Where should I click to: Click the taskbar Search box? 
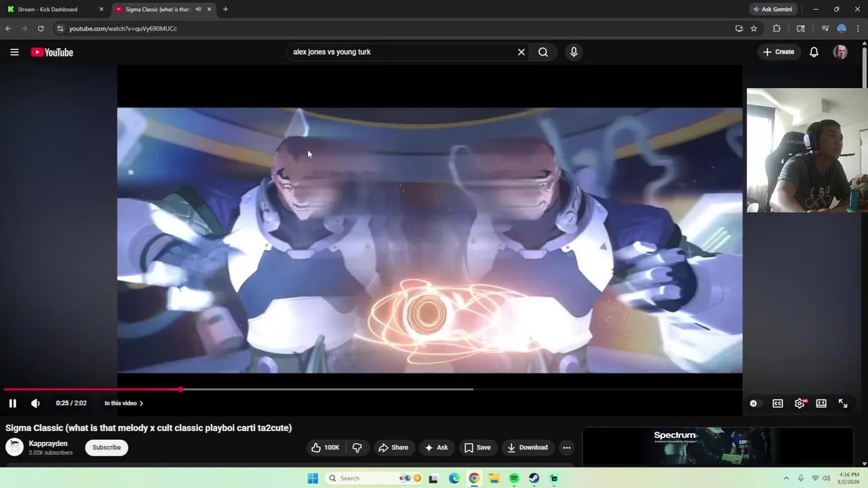coord(374,479)
